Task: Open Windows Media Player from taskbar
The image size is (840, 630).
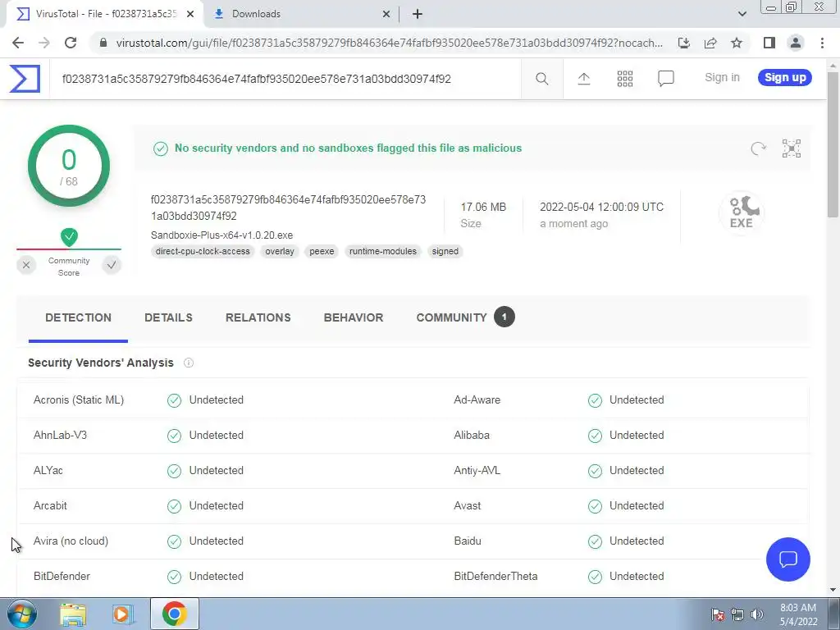Action: point(122,614)
